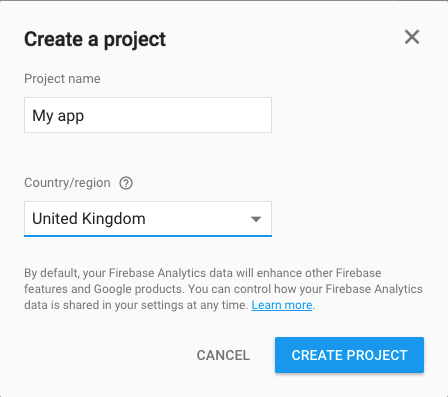The height and width of the screenshot is (397, 448).
Task: Select the "United Kingdom" text in the dropdown
Action: tap(89, 219)
